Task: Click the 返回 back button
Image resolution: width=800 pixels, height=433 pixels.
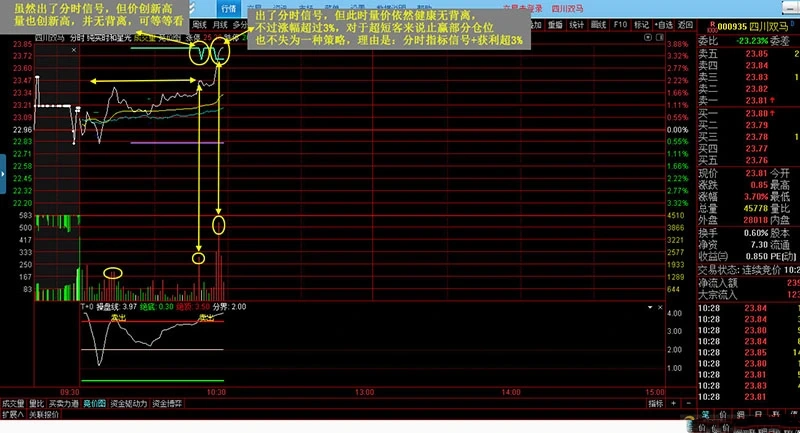Action: [685, 24]
